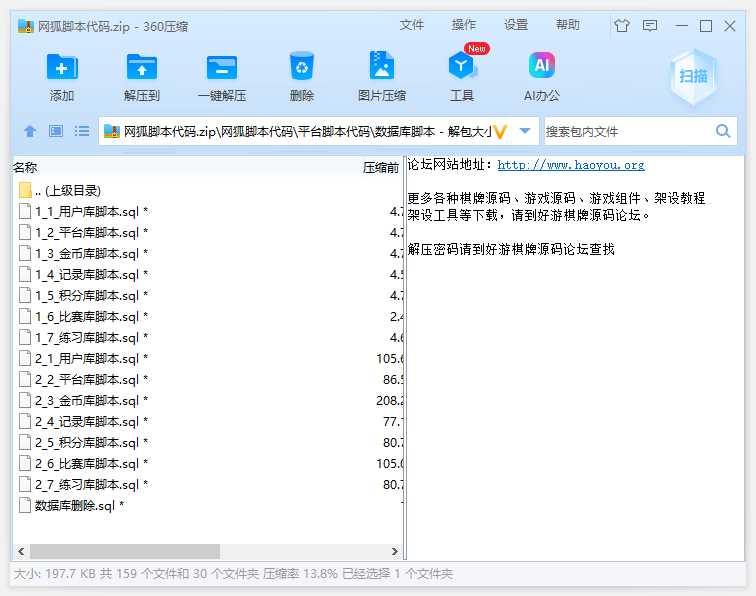Close the 360压缩 window
This screenshot has height=596, width=756.
tap(730, 26)
